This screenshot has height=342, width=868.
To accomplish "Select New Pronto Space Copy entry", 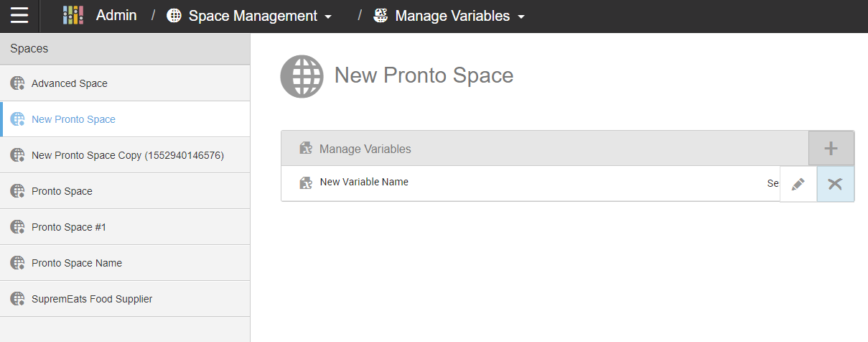I will (x=128, y=155).
